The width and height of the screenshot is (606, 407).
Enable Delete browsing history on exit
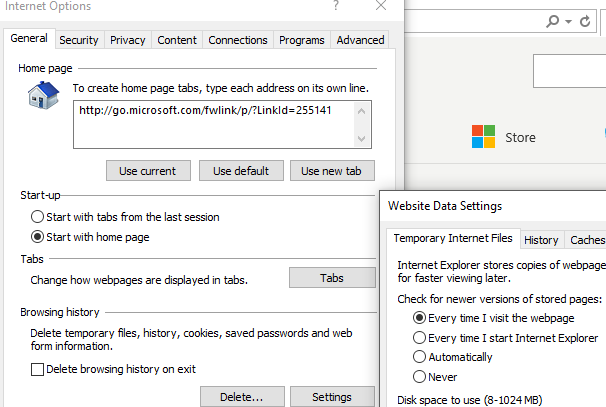tap(113, 369)
